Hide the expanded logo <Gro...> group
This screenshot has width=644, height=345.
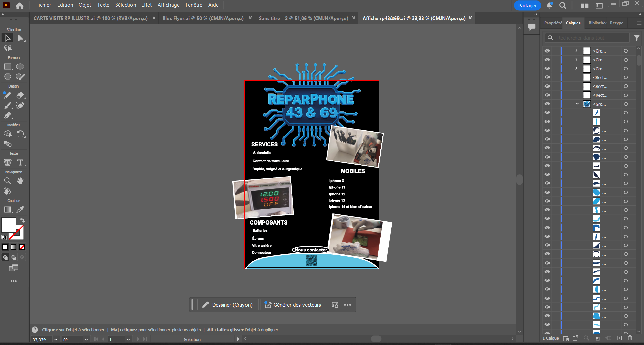click(x=547, y=104)
